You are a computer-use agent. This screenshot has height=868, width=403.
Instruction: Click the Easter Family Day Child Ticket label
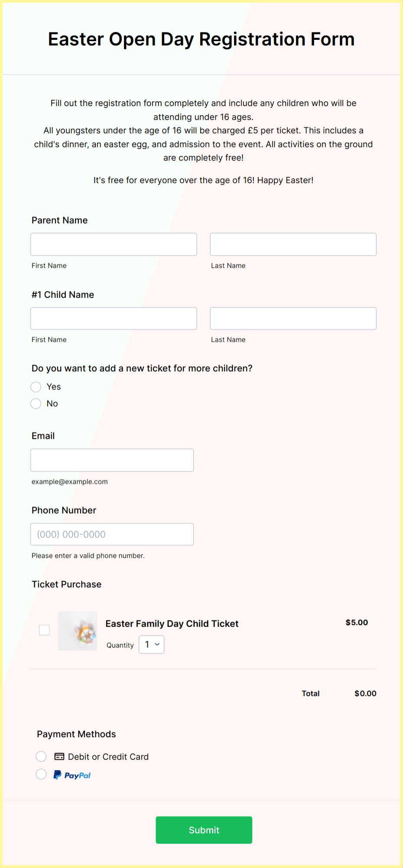click(x=172, y=623)
